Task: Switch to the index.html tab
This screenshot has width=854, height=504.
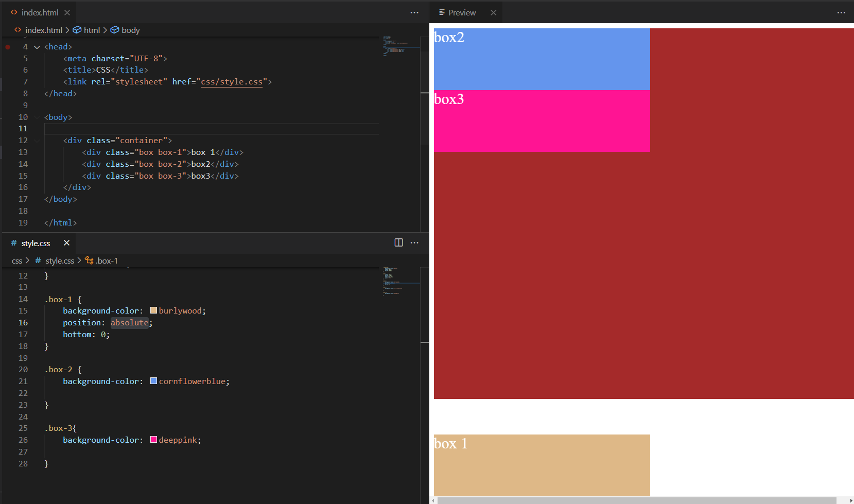Action: click(40, 12)
